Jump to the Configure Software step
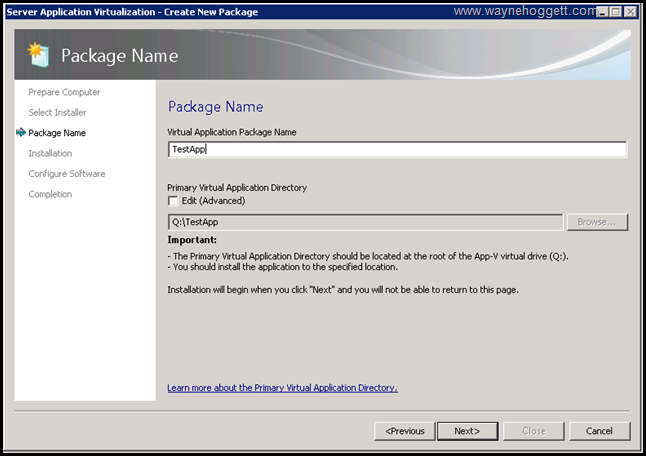This screenshot has width=646, height=456. 67,174
